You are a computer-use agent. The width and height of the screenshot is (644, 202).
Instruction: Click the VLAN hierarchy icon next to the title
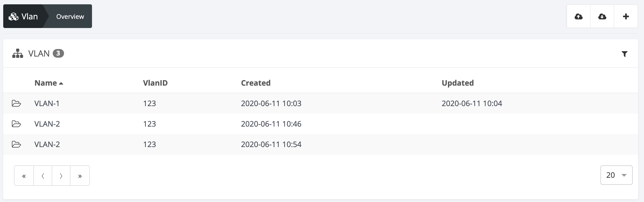tap(17, 54)
